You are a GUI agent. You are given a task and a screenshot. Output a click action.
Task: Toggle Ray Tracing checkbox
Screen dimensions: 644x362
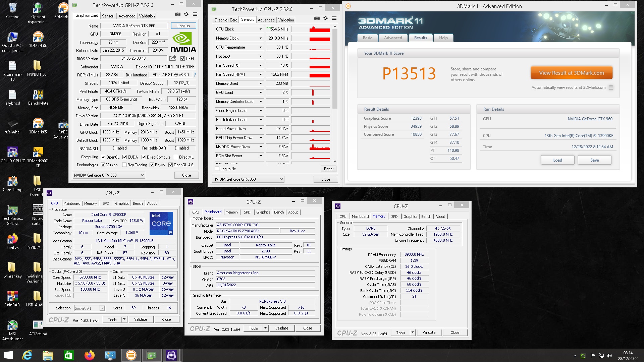coord(124,165)
